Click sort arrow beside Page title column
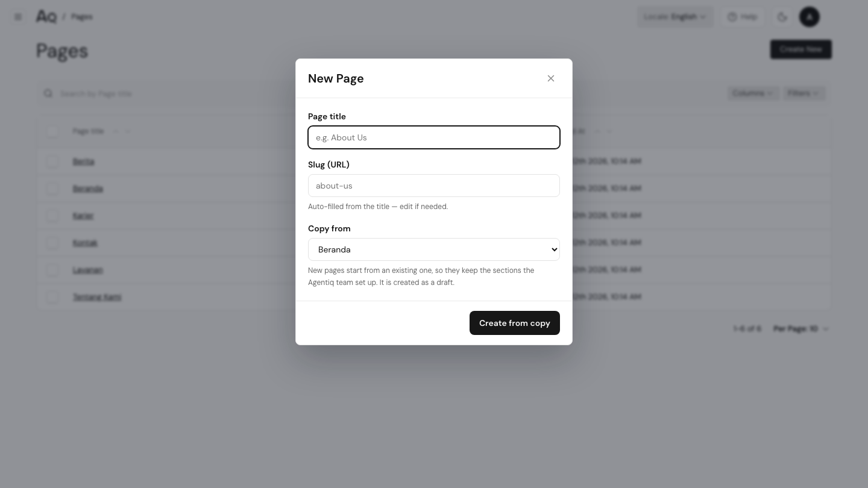 (x=116, y=131)
